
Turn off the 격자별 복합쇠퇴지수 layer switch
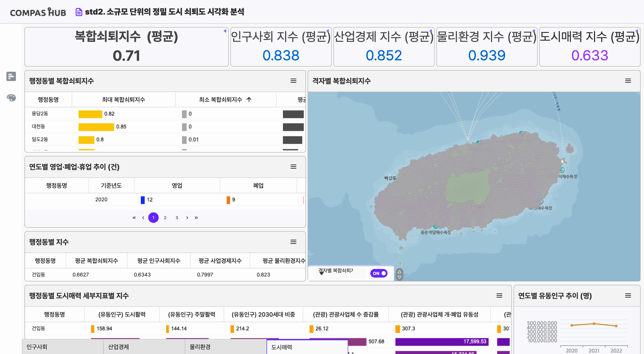click(379, 273)
